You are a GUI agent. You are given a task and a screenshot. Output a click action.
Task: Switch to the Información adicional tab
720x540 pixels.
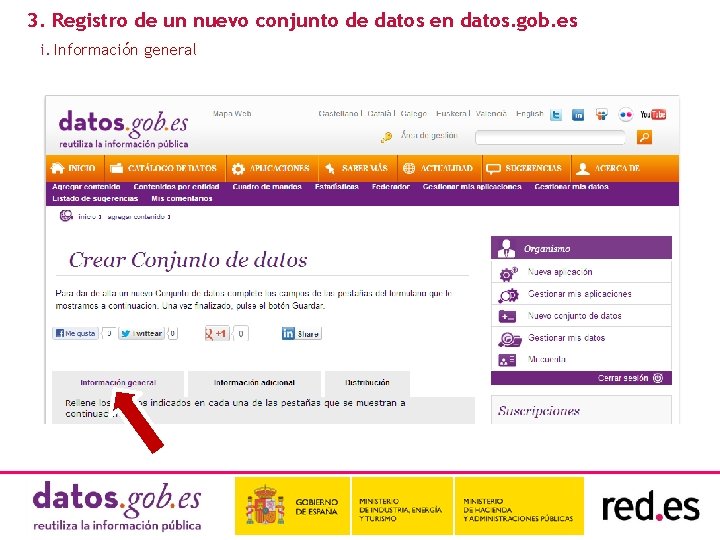[254, 383]
